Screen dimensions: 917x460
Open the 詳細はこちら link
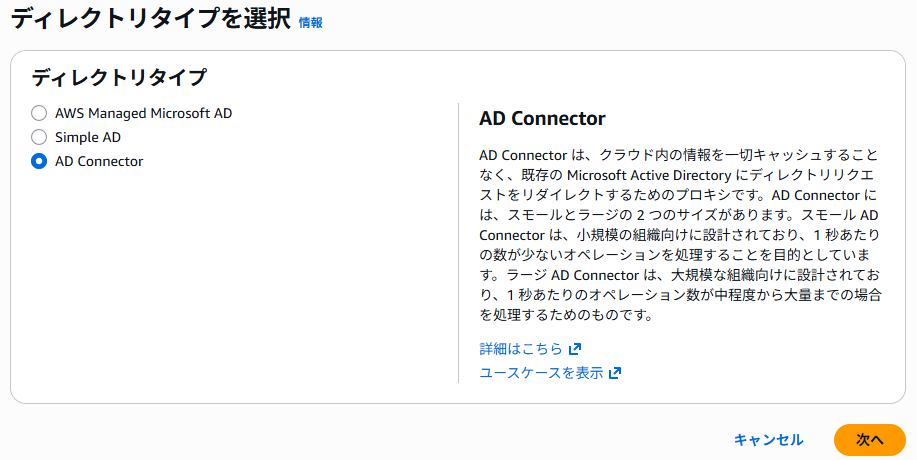(521, 349)
